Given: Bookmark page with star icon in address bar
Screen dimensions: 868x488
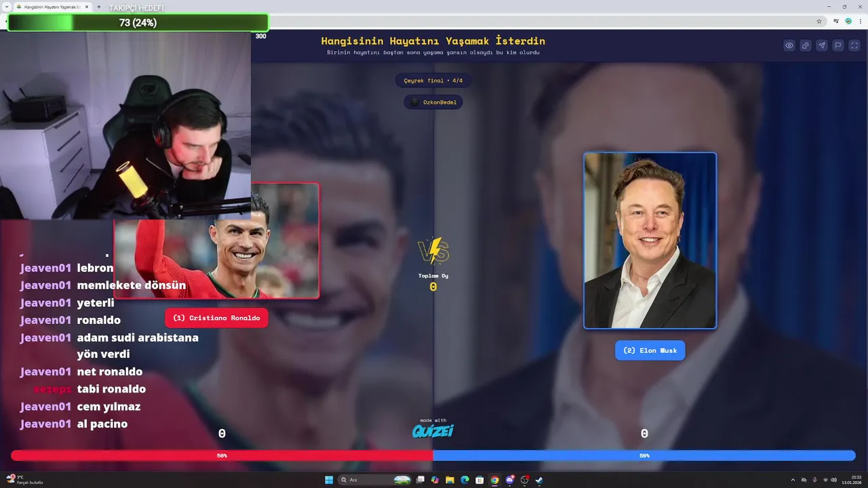Looking at the screenshot, I should pos(819,21).
